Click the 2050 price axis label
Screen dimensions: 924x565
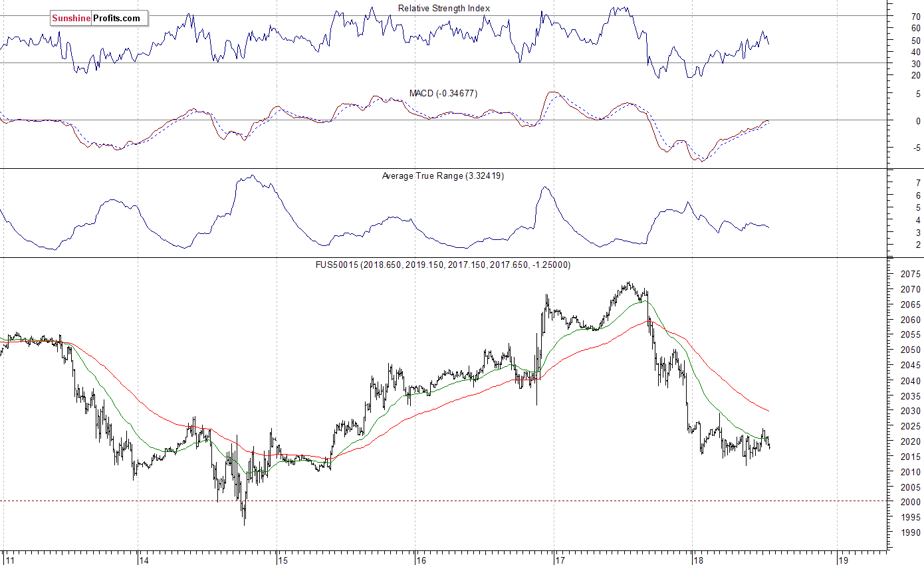click(x=912, y=350)
